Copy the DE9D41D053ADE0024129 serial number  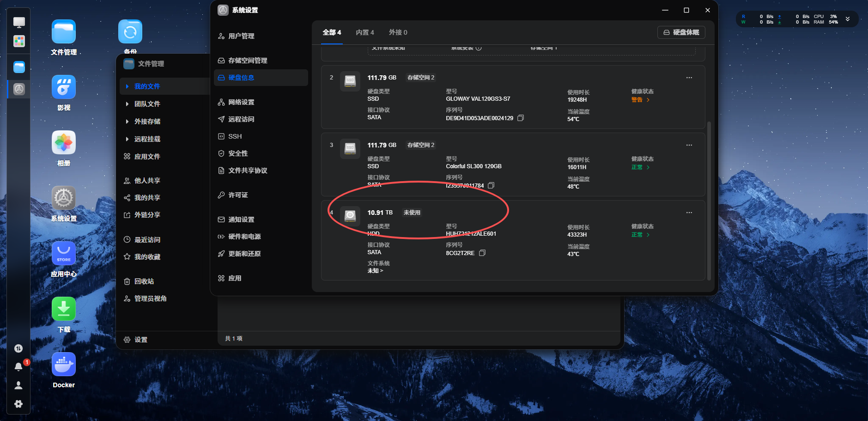pyautogui.click(x=521, y=118)
